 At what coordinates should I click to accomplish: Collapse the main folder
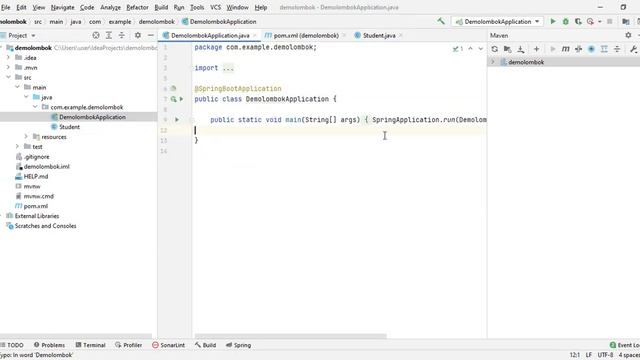click(17, 87)
